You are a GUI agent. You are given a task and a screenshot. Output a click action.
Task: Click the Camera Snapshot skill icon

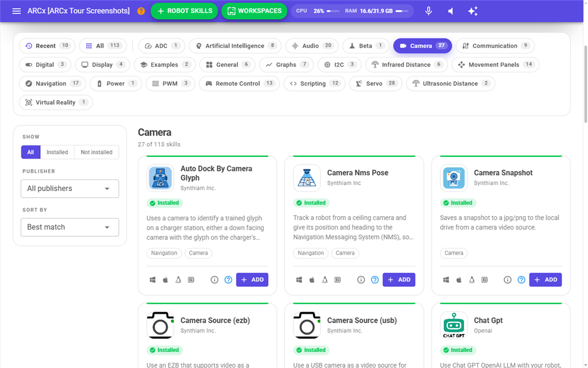tap(454, 178)
